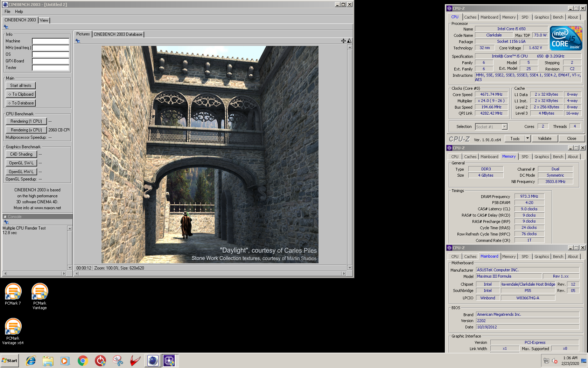This screenshot has width=588, height=368.
Task: Click the To Database button
Action: coord(21,103)
